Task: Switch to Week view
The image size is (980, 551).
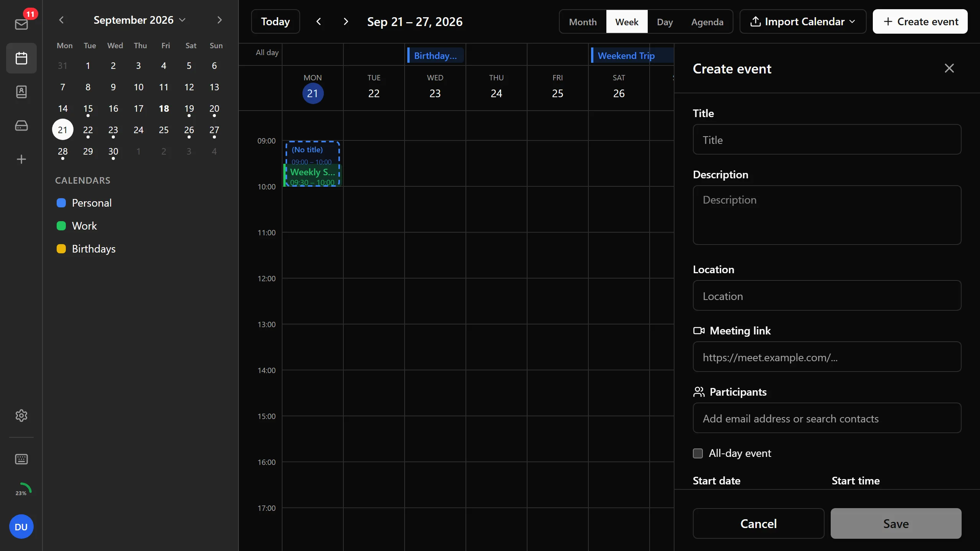Action: 627,22
